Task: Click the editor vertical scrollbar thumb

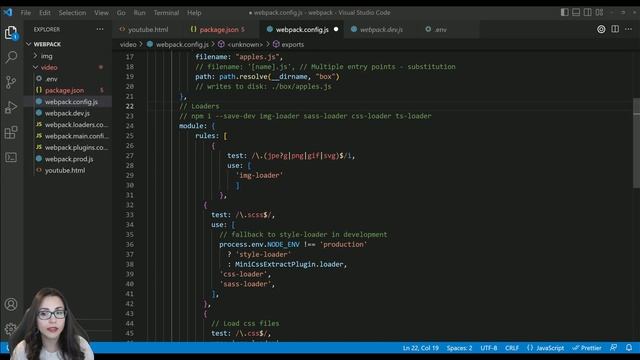Action: [636, 143]
